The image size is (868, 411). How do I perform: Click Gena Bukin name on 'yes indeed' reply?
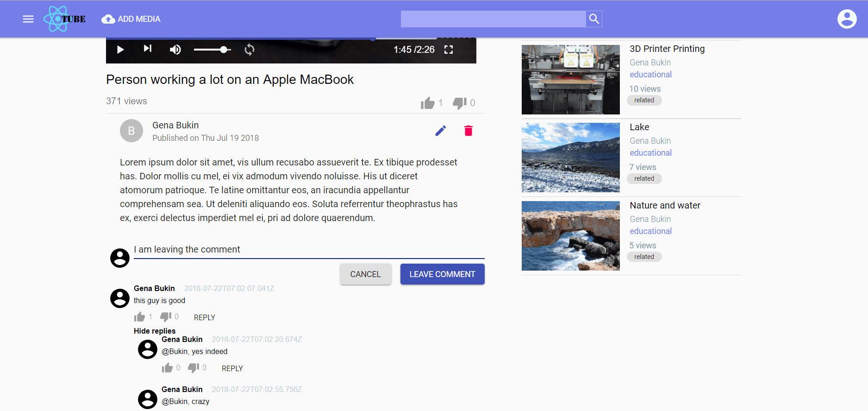click(x=182, y=339)
